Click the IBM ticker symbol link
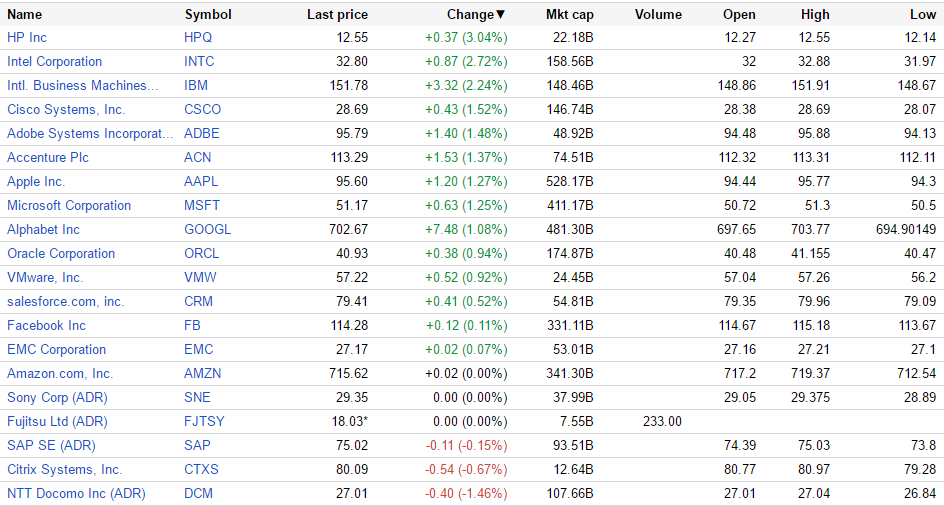 196,86
